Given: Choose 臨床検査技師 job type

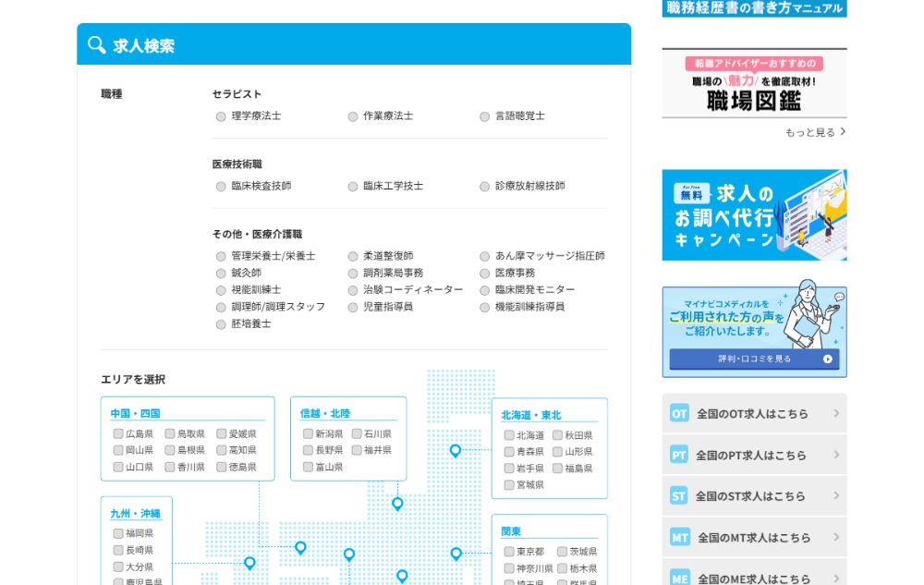Looking at the screenshot, I should point(221,187).
